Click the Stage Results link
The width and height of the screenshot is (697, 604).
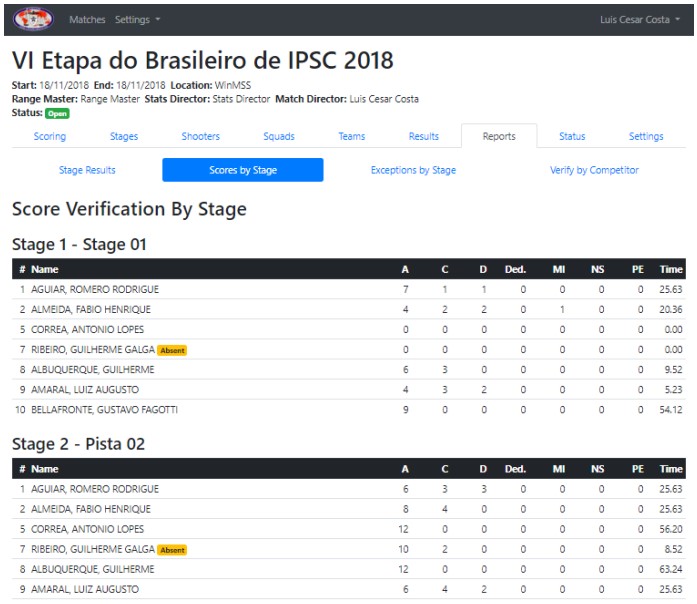coord(87,170)
